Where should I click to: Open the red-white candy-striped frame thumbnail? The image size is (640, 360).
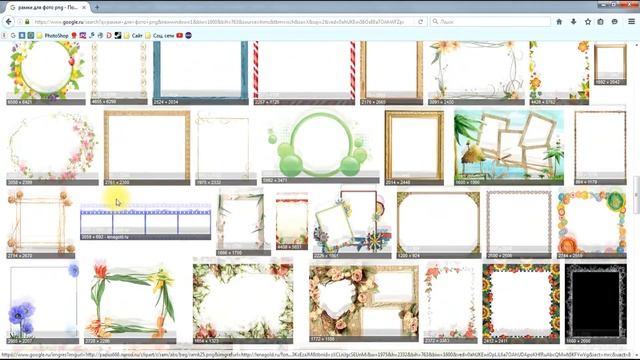click(304, 73)
